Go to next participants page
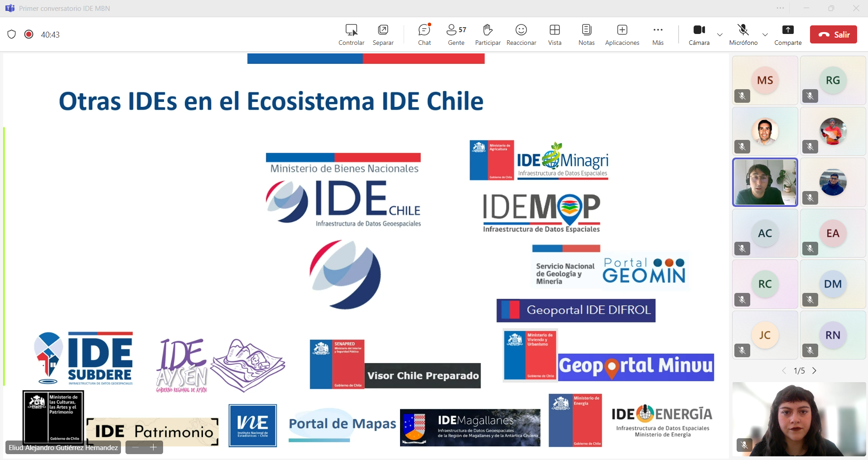The image size is (868, 460). (814, 371)
